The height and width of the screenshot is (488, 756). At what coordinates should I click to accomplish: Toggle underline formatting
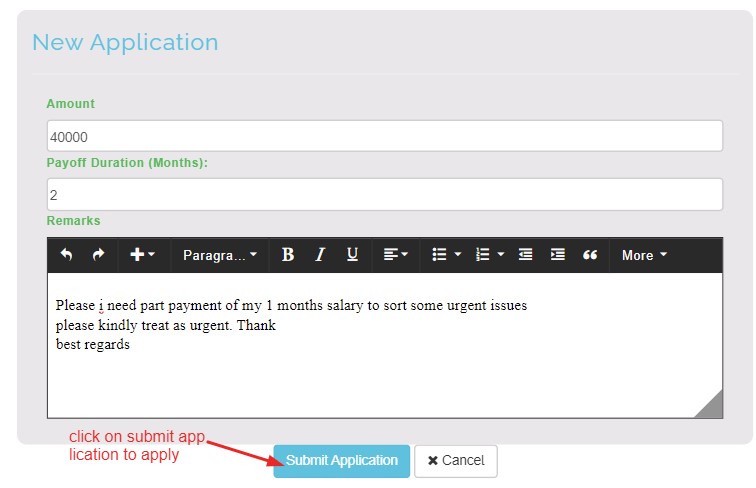click(352, 255)
